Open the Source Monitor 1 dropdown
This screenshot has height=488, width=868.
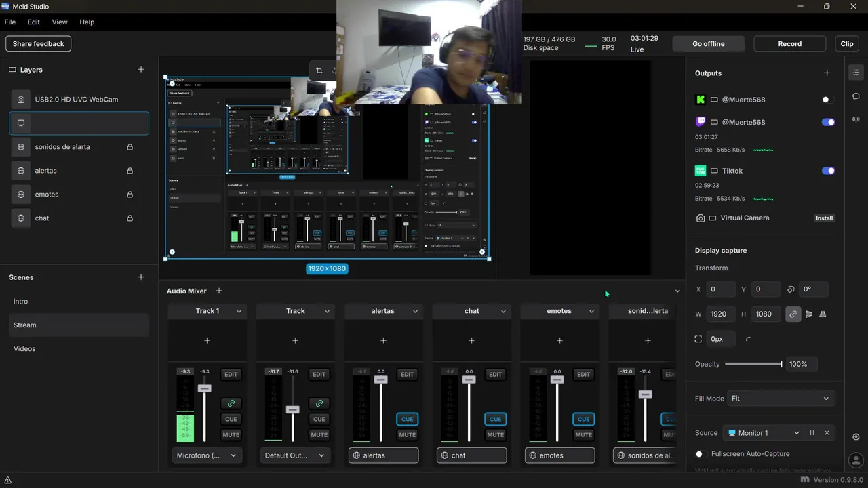pyautogui.click(x=764, y=433)
